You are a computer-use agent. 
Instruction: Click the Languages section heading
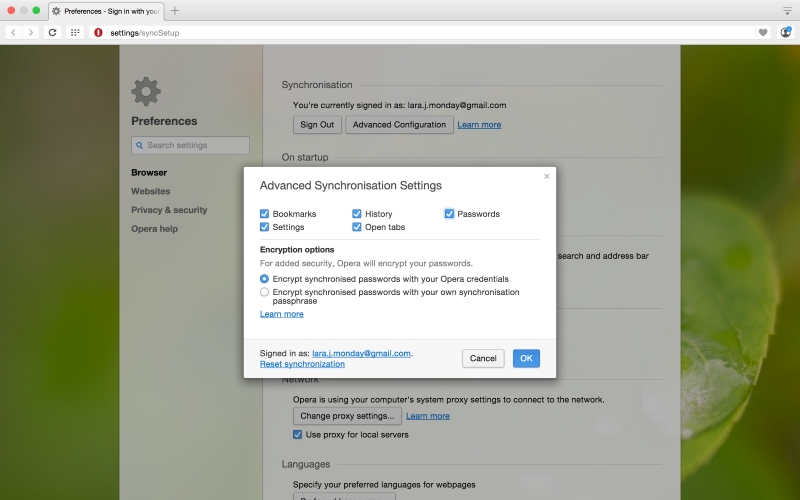(x=306, y=464)
